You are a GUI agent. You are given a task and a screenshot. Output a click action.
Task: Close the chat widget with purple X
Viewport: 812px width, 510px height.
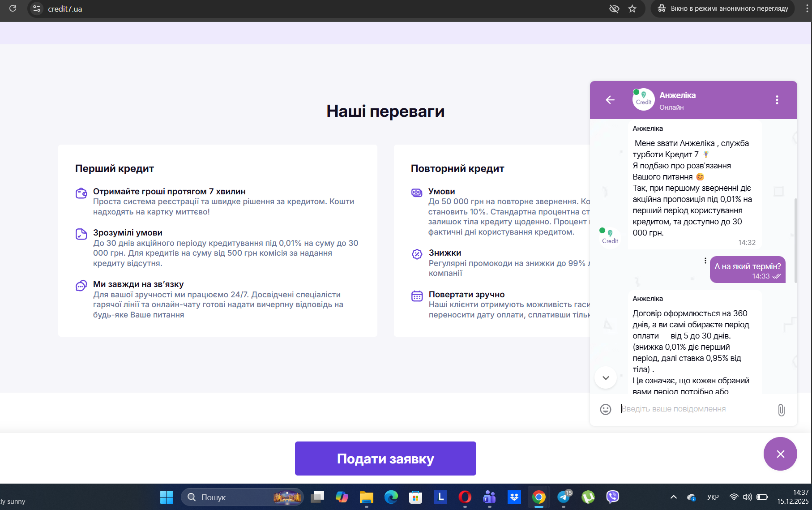(780, 454)
